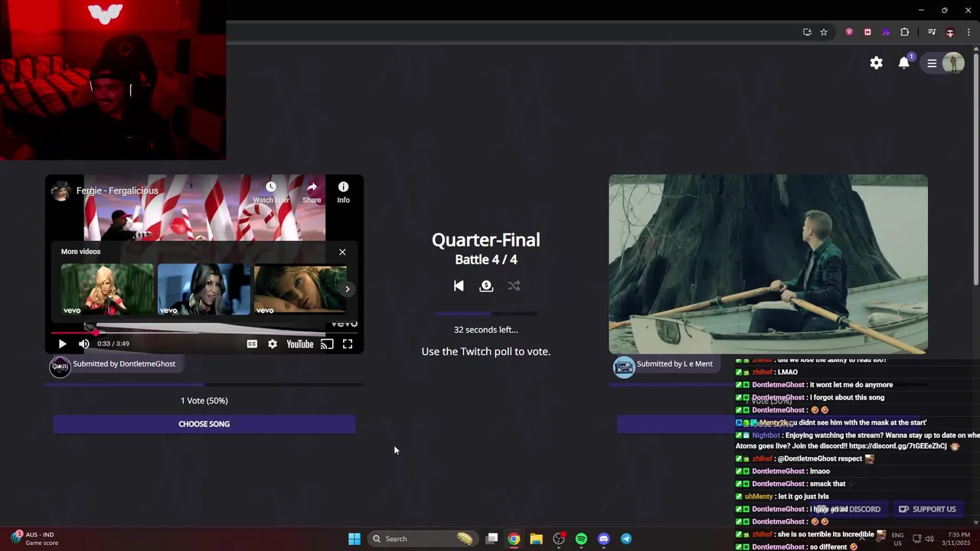Open video on YouTube via logo

[x=300, y=344]
